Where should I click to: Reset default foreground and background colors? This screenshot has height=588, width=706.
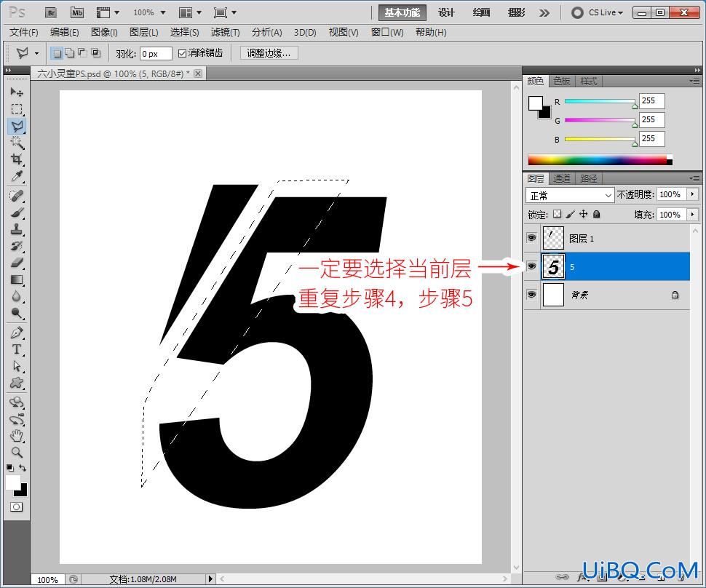click(x=10, y=468)
